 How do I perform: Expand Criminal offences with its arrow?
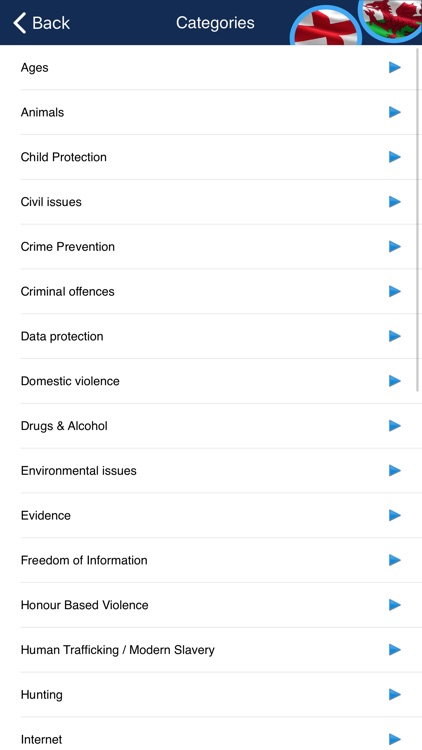click(395, 291)
